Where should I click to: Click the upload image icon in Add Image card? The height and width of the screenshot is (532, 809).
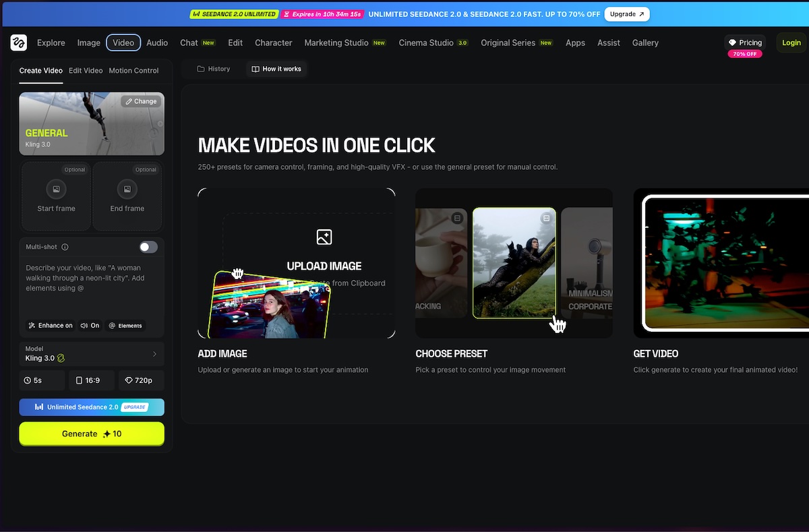[324, 237]
